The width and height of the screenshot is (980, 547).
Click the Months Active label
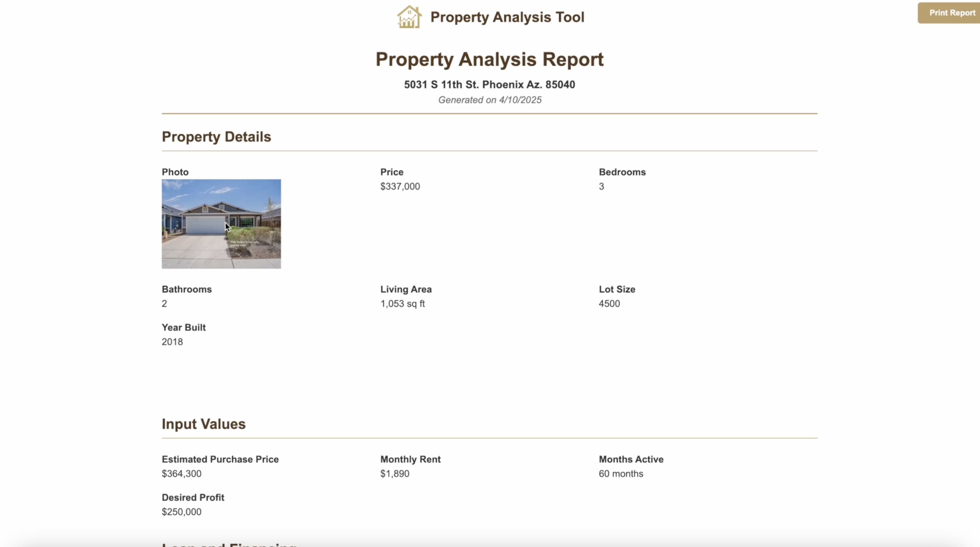click(631, 459)
